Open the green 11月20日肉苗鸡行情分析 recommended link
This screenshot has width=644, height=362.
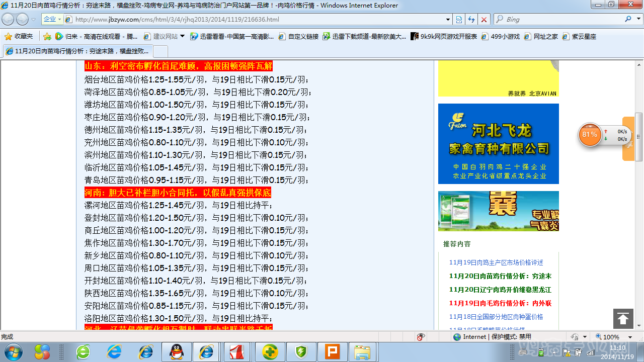500,276
